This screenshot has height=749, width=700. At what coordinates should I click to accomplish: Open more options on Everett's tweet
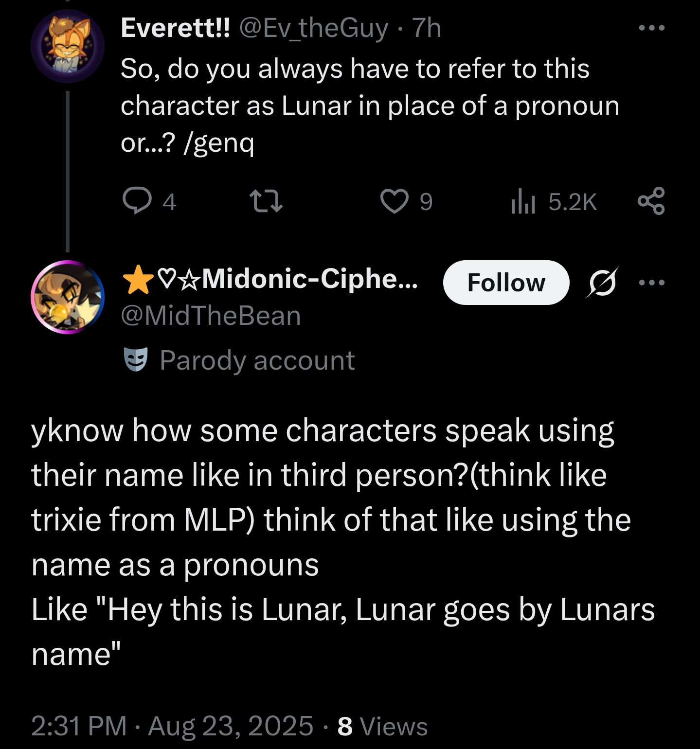pyautogui.click(x=652, y=28)
